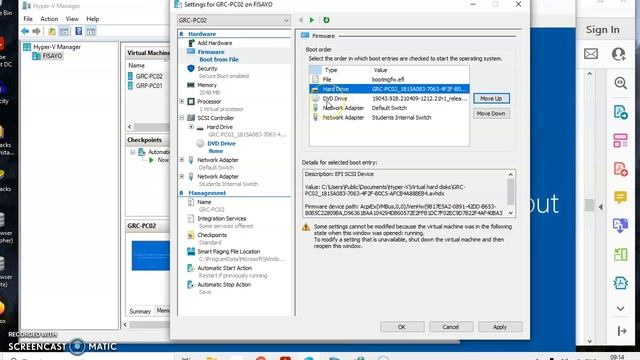Open the Help menu in Hyper-V Manager

(93, 19)
